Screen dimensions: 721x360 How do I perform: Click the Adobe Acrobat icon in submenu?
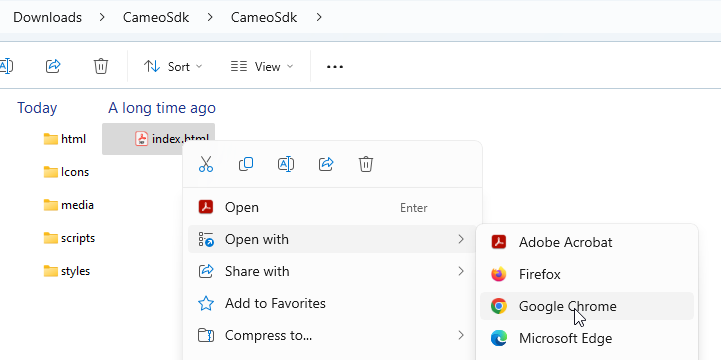[x=498, y=242]
